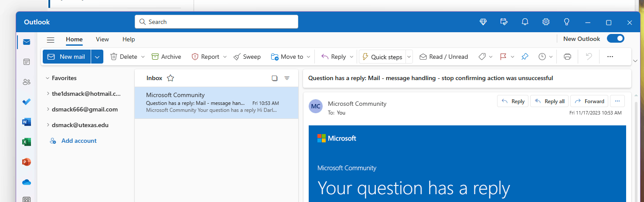Image resolution: width=644 pixels, height=202 pixels.
Task: Select the Microsoft Community email
Action: tap(216, 103)
